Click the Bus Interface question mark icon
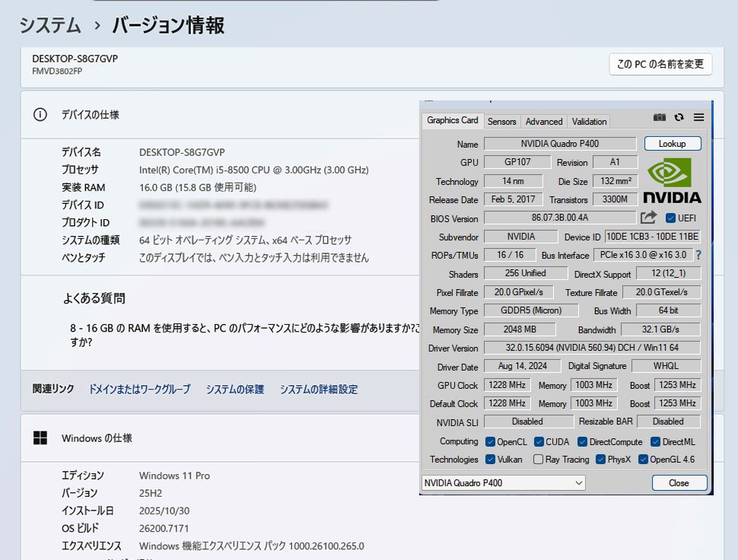 [698, 255]
